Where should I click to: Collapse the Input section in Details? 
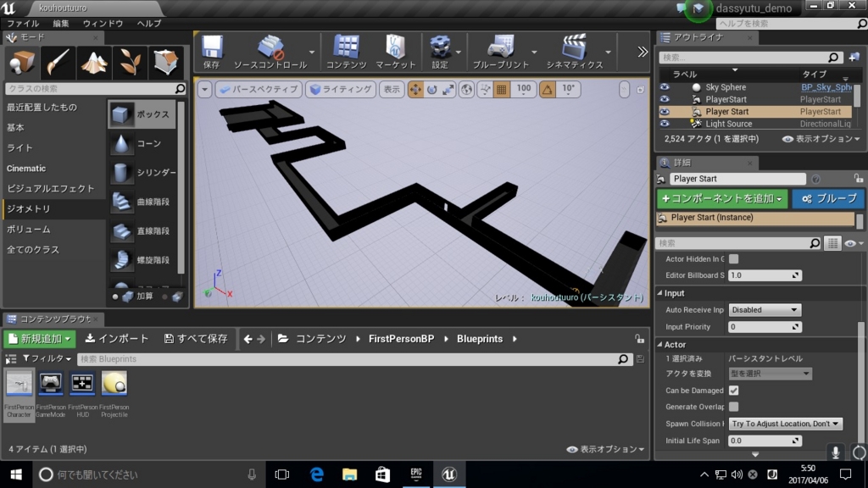tap(659, 293)
